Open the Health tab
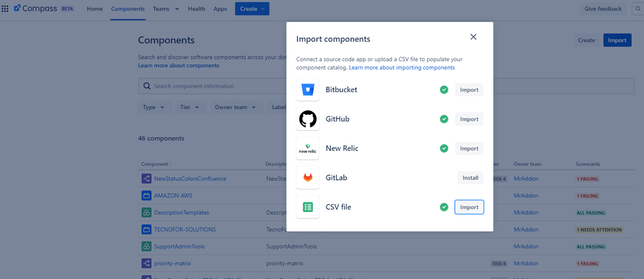 tap(196, 8)
